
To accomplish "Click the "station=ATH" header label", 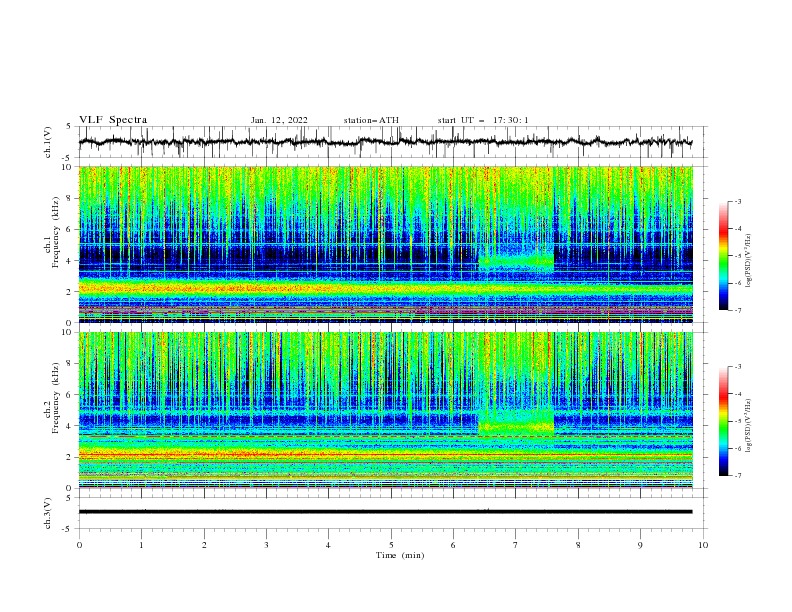I will pos(371,120).
